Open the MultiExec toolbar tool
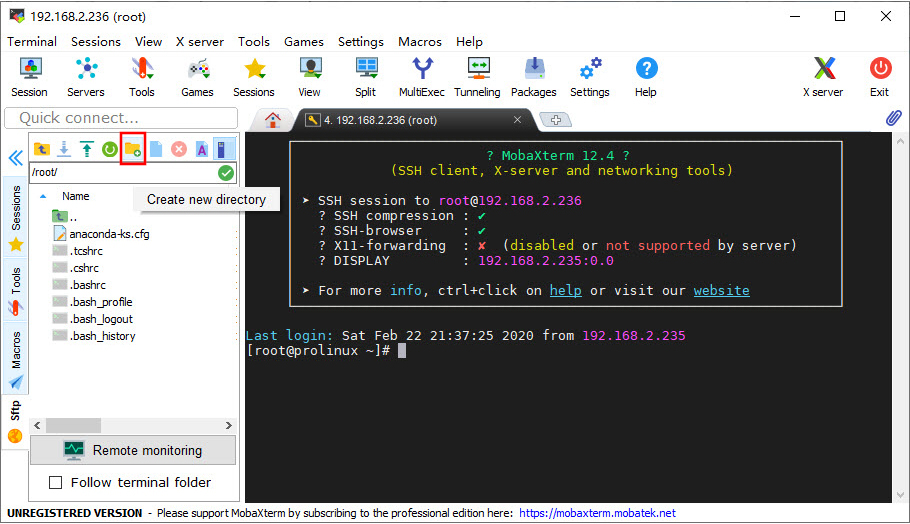Image resolution: width=910 pixels, height=524 pixels. point(422,76)
